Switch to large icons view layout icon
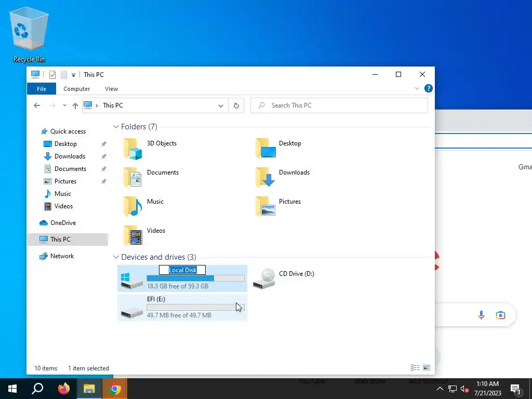 [x=427, y=367]
